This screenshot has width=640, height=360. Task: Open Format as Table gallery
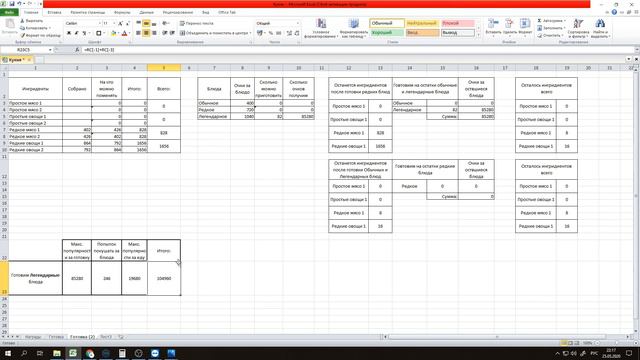coord(353,28)
